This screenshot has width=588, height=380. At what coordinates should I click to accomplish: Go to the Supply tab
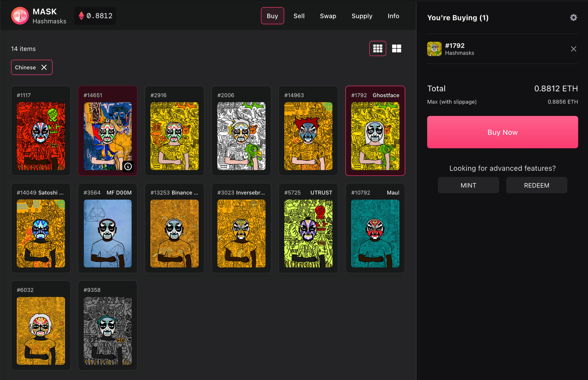[x=362, y=16]
